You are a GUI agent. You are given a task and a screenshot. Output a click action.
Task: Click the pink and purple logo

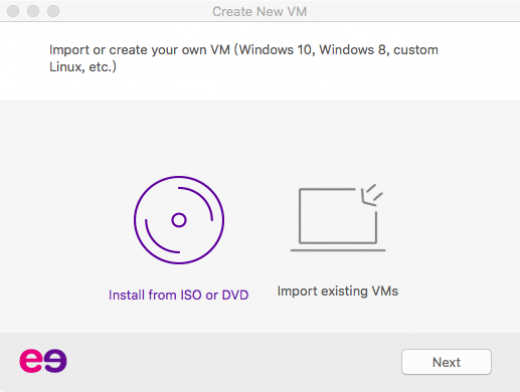click(43, 361)
